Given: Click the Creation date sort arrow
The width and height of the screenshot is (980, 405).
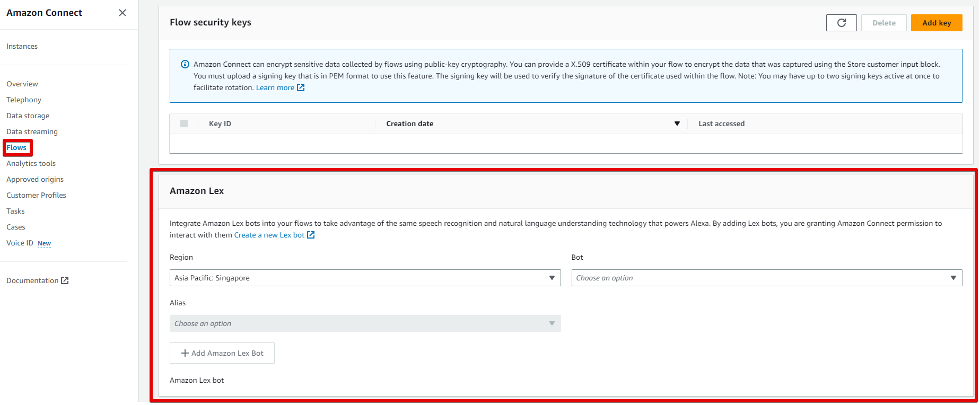Looking at the screenshot, I should click(677, 124).
